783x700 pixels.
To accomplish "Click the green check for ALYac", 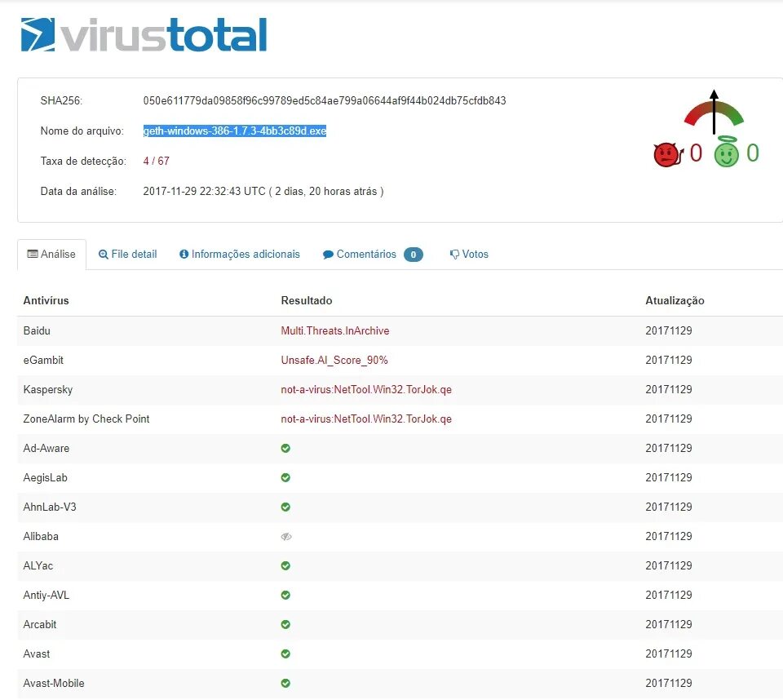I will 285,565.
